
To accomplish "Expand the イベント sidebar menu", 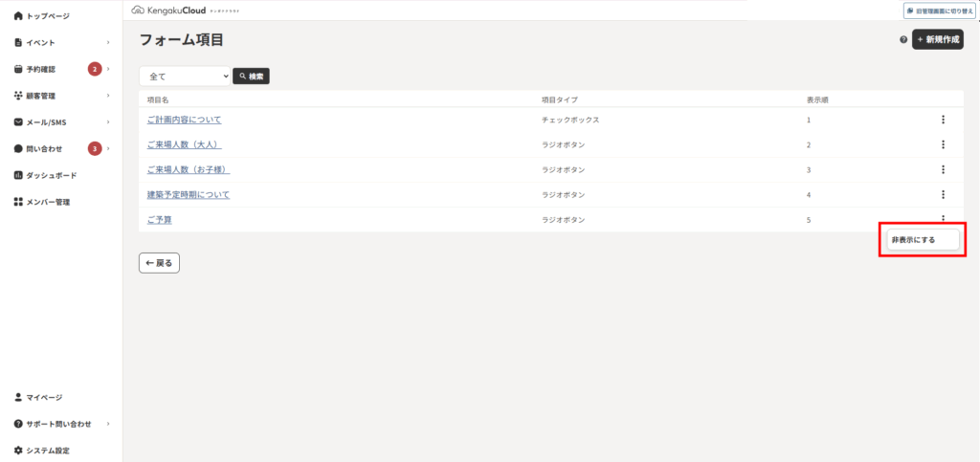I will tap(61, 42).
